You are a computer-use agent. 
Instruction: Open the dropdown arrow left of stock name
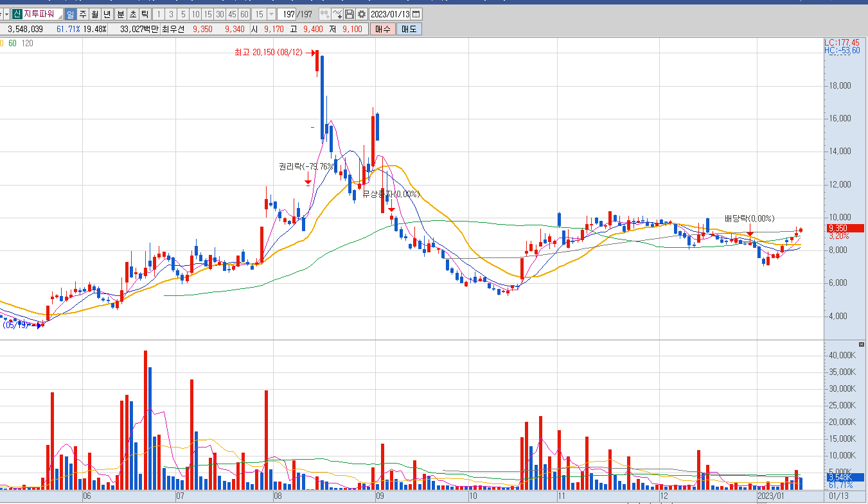click(x=6, y=14)
